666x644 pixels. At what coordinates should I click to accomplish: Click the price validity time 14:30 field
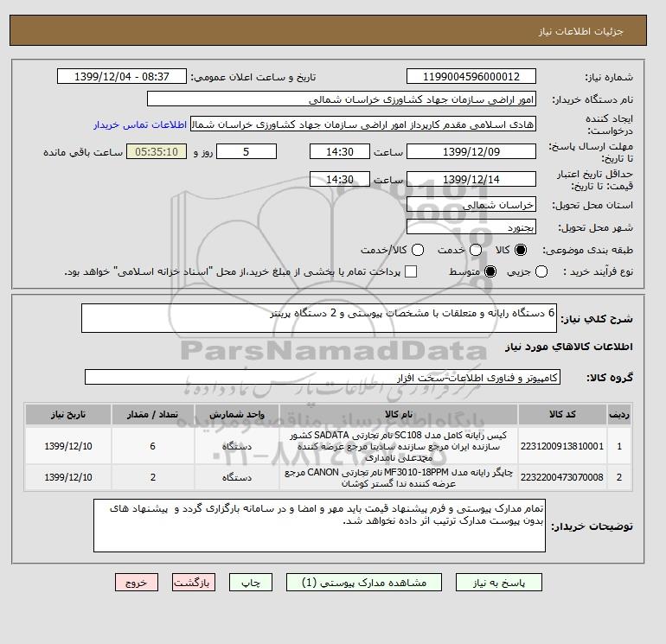(340, 179)
